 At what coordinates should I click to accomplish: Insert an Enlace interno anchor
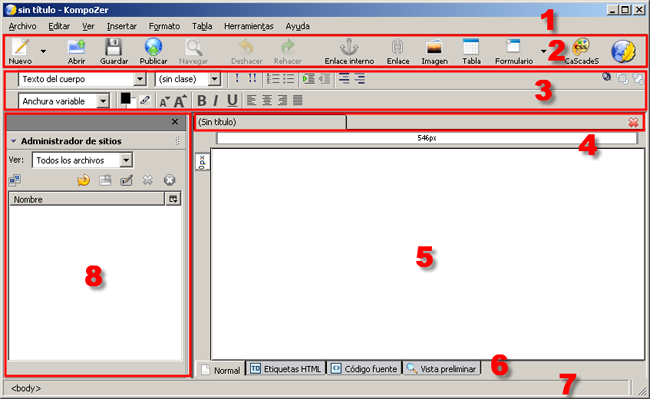pos(349,47)
